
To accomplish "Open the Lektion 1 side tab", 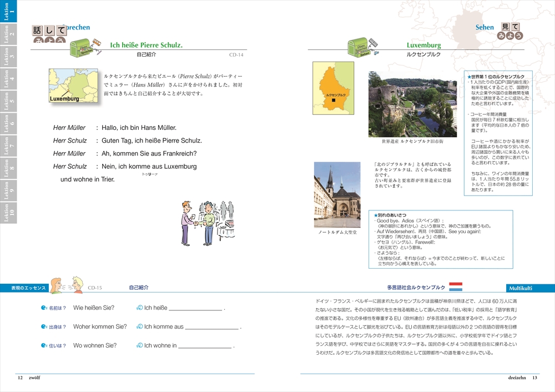I will click(x=8, y=11).
